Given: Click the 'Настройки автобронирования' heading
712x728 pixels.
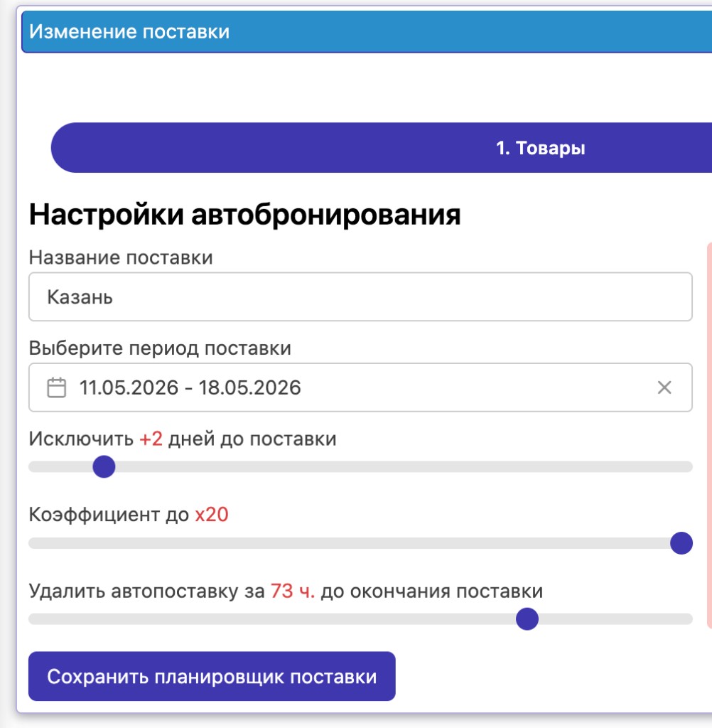Looking at the screenshot, I should (x=244, y=215).
